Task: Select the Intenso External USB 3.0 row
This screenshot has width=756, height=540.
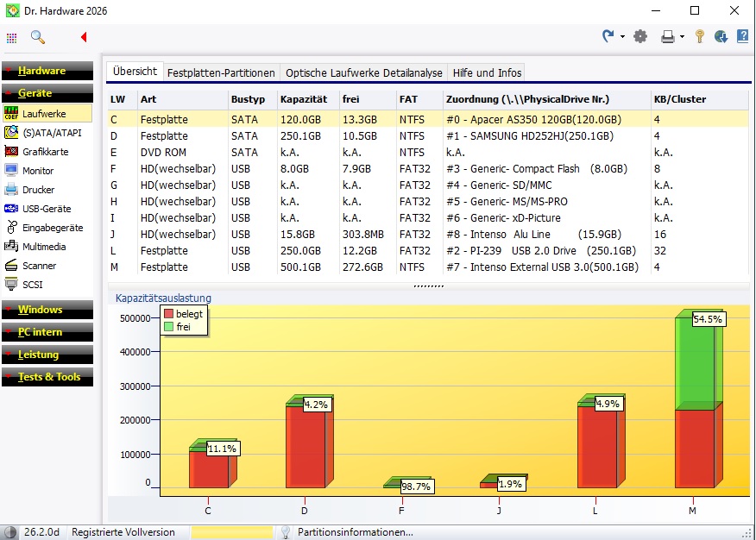Action: 428,267
